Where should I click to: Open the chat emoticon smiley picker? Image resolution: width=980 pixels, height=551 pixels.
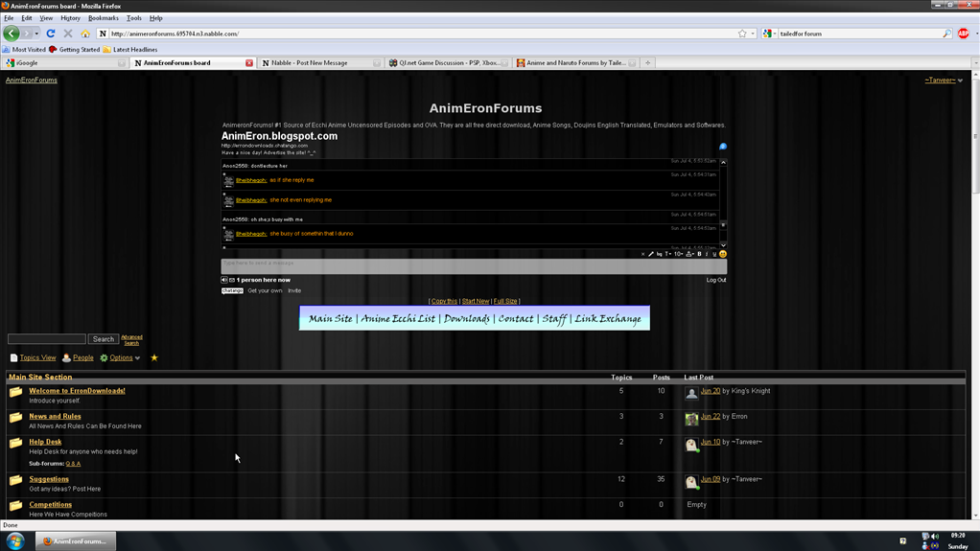[x=723, y=254]
